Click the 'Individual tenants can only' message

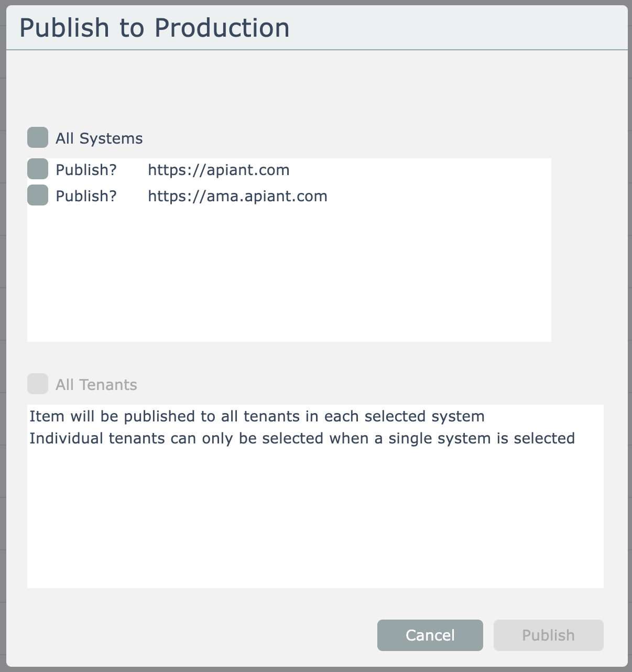pos(302,438)
